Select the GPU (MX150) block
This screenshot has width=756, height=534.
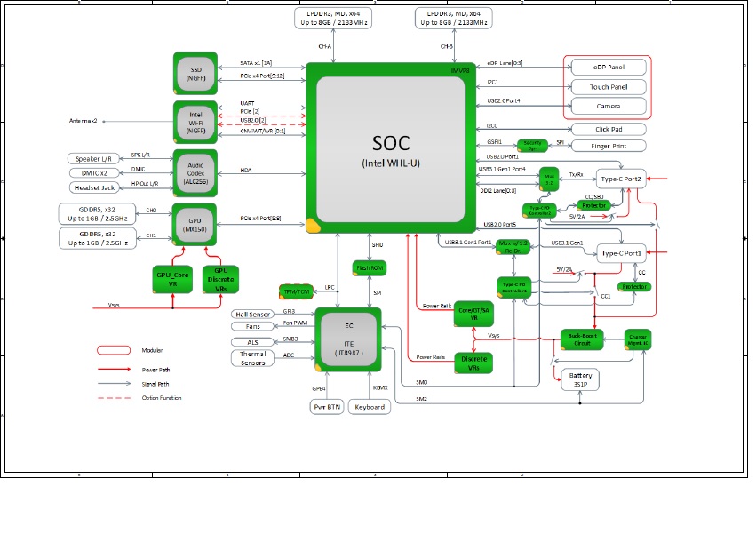pyautogui.click(x=195, y=225)
